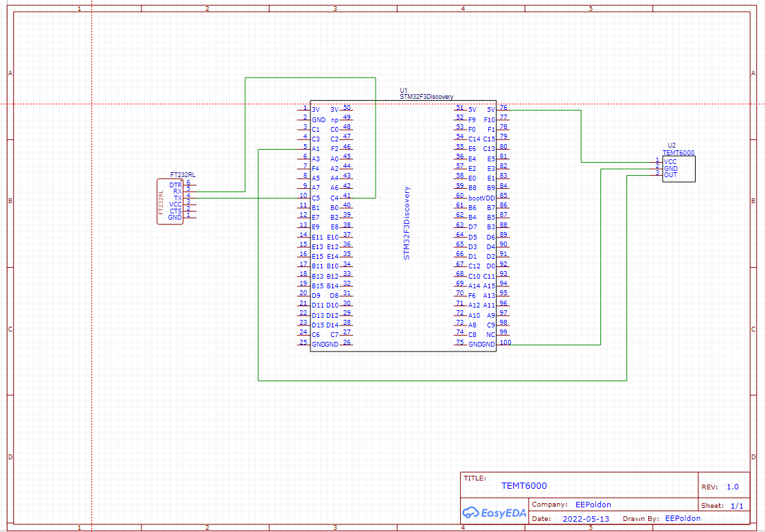Click the RX pin of FT232RL
This screenshot has height=532, width=765.
pyautogui.click(x=190, y=192)
